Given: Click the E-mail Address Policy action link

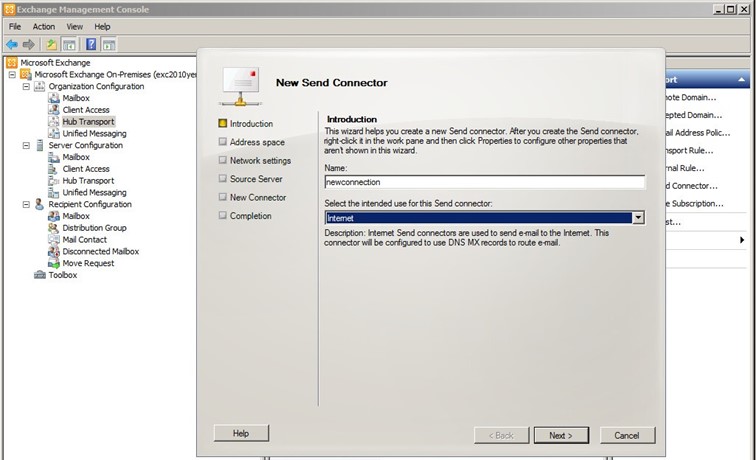Looking at the screenshot, I should point(698,133).
